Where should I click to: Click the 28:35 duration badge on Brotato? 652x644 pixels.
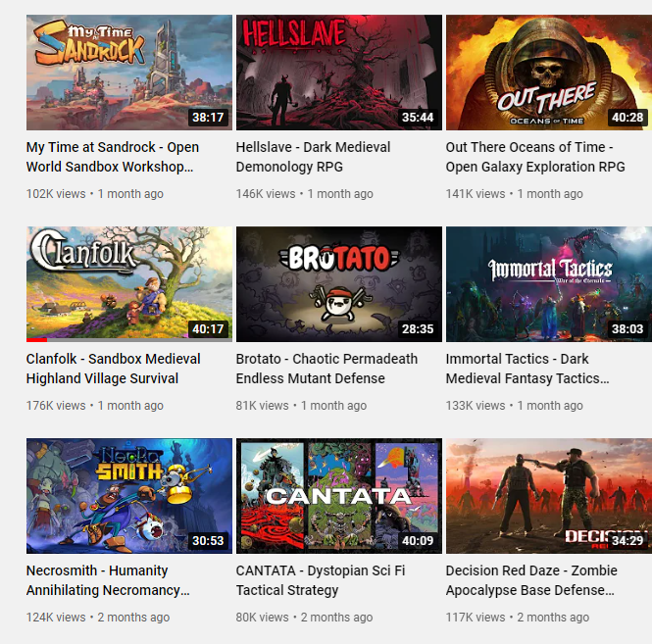(x=418, y=328)
